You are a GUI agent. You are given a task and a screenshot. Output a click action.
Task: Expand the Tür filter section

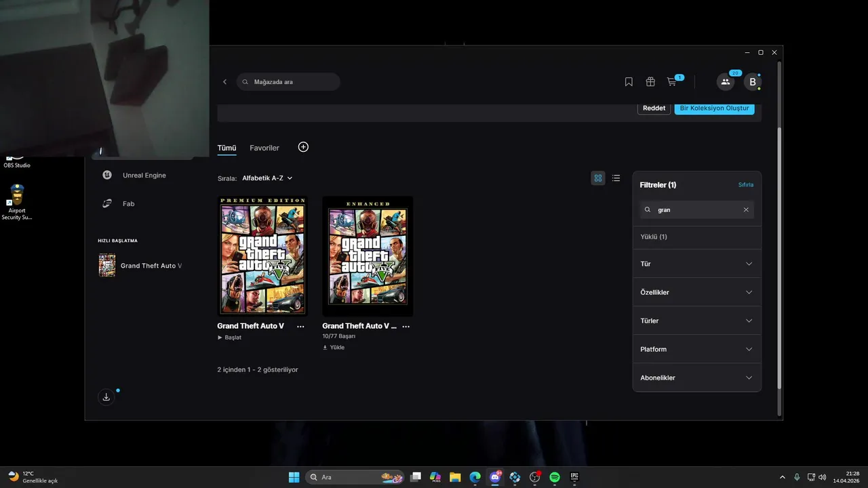(x=696, y=264)
